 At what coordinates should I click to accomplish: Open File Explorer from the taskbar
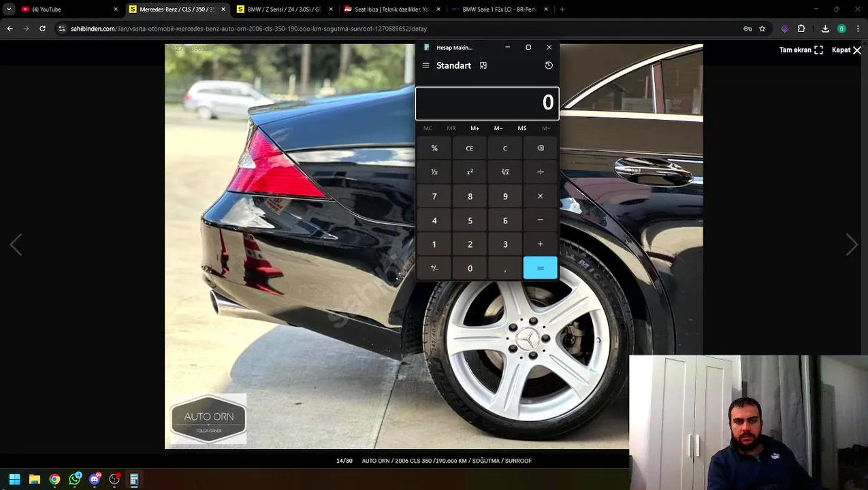[35, 479]
